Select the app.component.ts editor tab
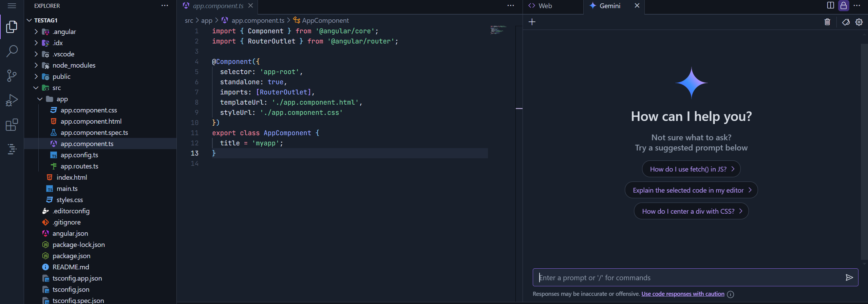The height and width of the screenshot is (304, 868). pos(218,6)
